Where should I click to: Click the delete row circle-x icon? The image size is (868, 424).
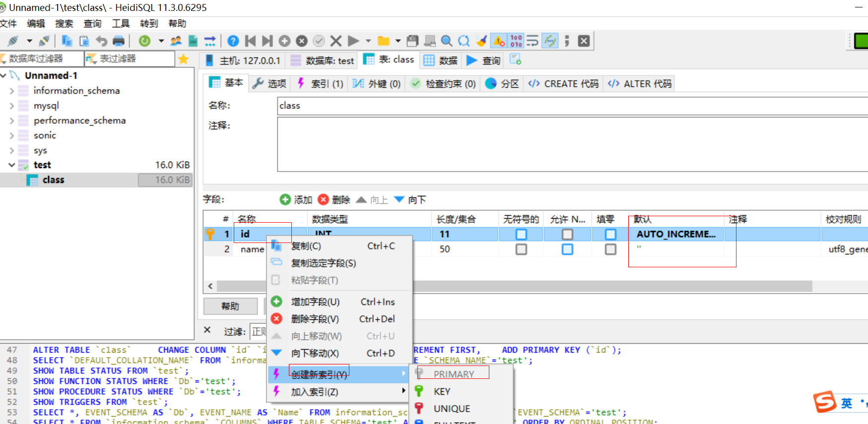pyautogui.click(x=302, y=41)
